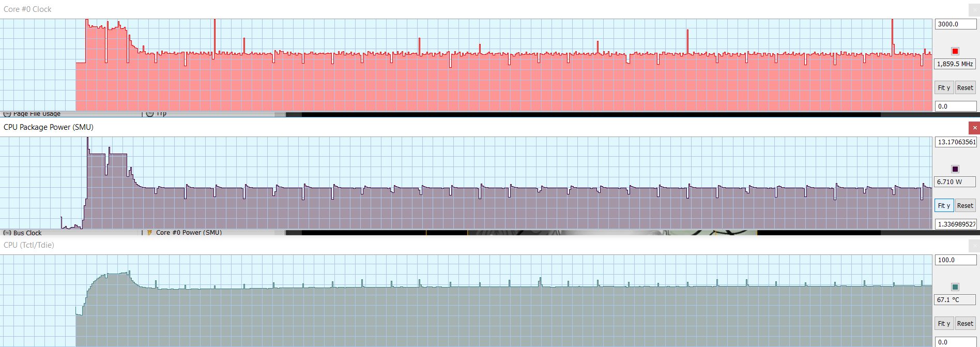Click the teal CPU Tctl/Tdie color swatch
This screenshot has width=980, height=347.
click(955, 287)
